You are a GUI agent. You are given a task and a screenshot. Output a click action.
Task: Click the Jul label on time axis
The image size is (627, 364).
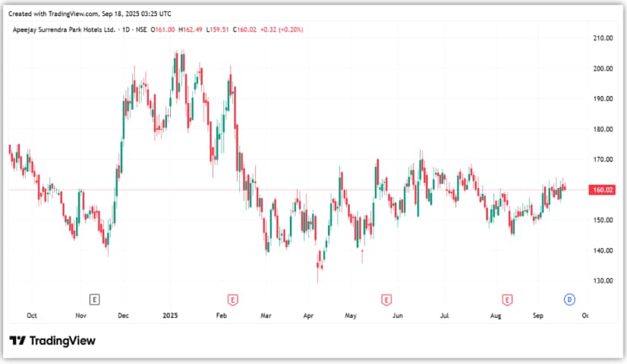446,314
